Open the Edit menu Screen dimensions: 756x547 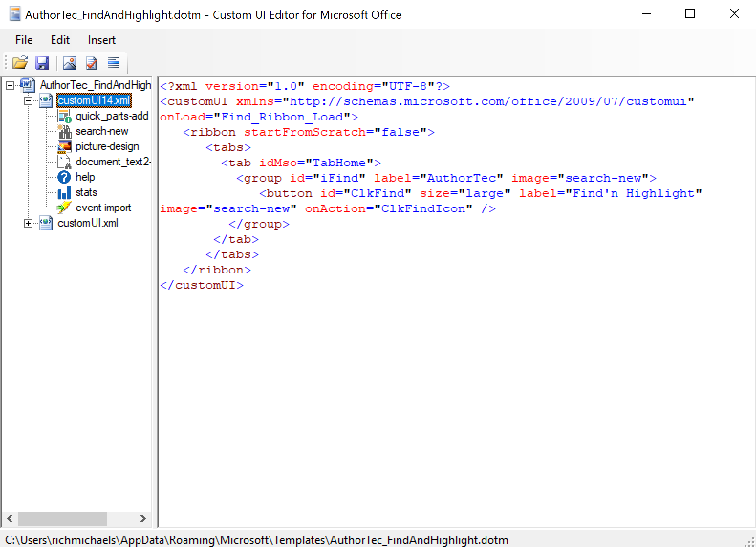point(60,40)
